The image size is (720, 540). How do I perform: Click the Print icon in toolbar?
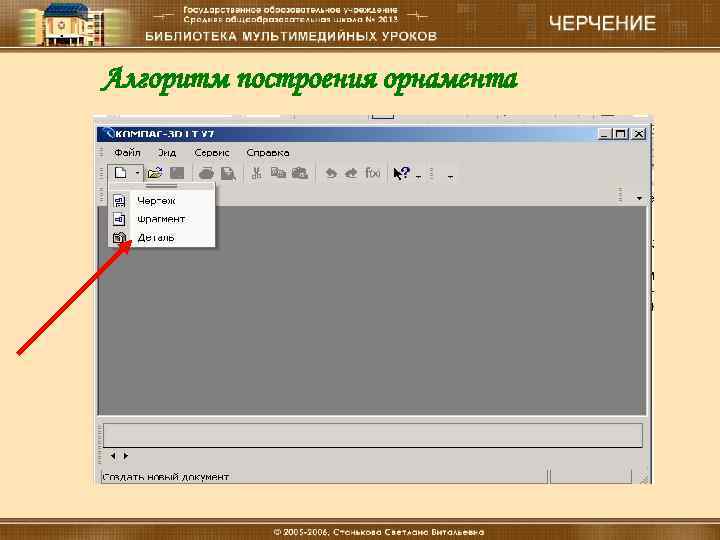[x=206, y=174]
